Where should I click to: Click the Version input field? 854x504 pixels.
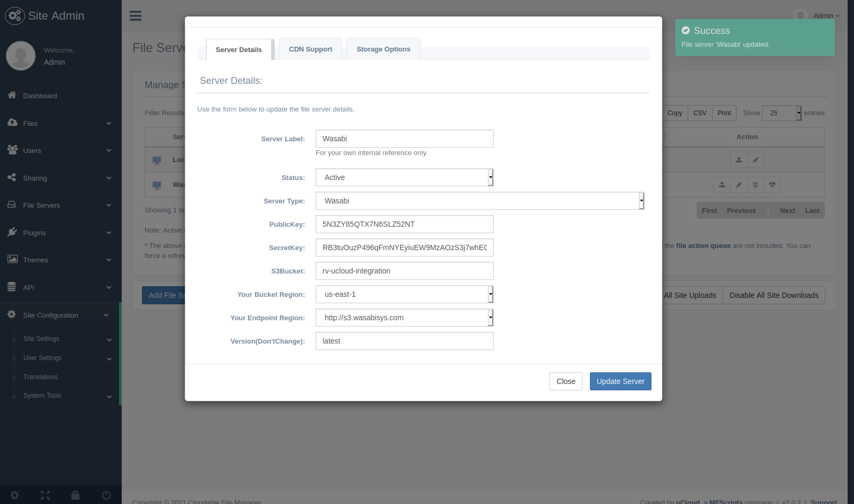click(x=404, y=341)
